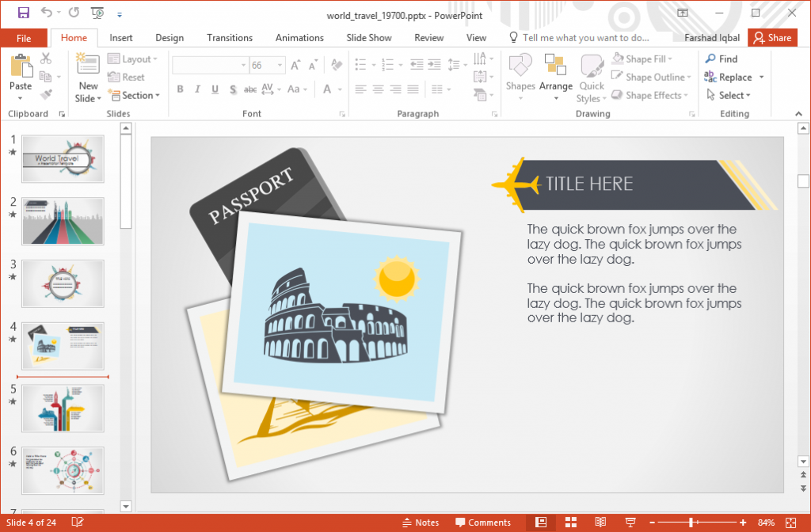The width and height of the screenshot is (811, 532).
Task: Click the Shape Fill icon
Action: click(619, 58)
